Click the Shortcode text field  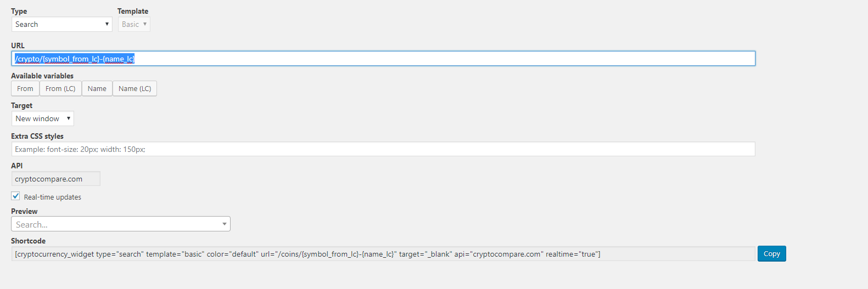pyautogui.click(x=383, y=254)
